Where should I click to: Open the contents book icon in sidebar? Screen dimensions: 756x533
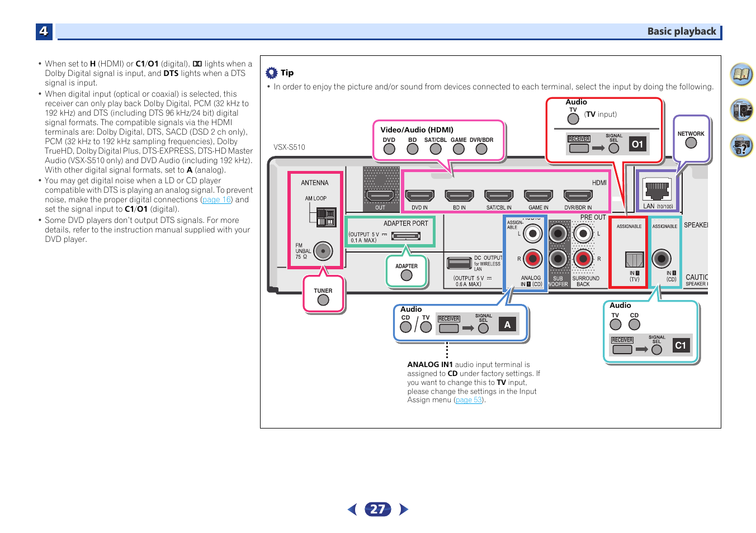point(741,74)
